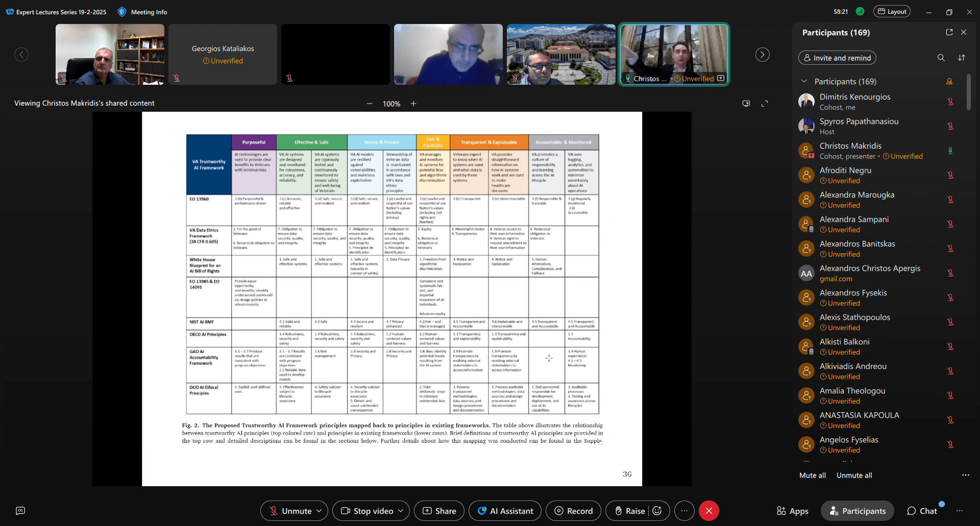
Task: Open the Chat panel
Action: tap(922, 511)
